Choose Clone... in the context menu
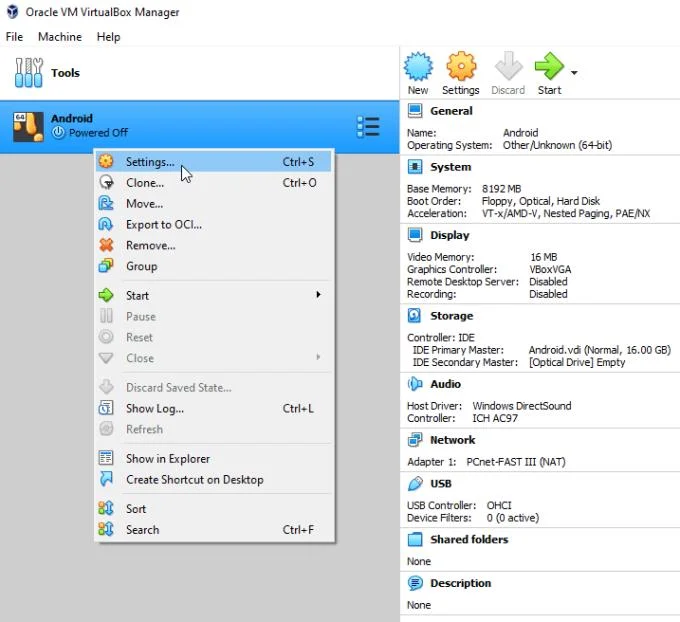The width and height of the screenshot is (680, 622). click(x=214, y=183)
